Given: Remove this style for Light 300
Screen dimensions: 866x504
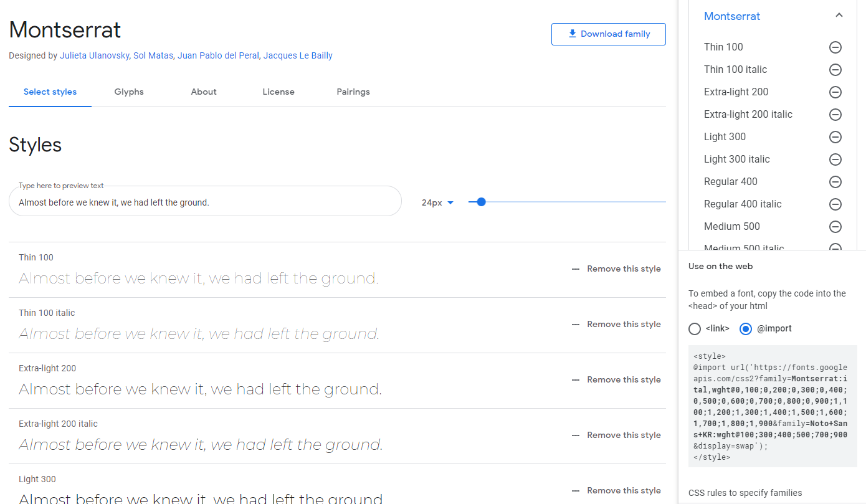Looking at the screenshot, I should click(x=616, y=491).
